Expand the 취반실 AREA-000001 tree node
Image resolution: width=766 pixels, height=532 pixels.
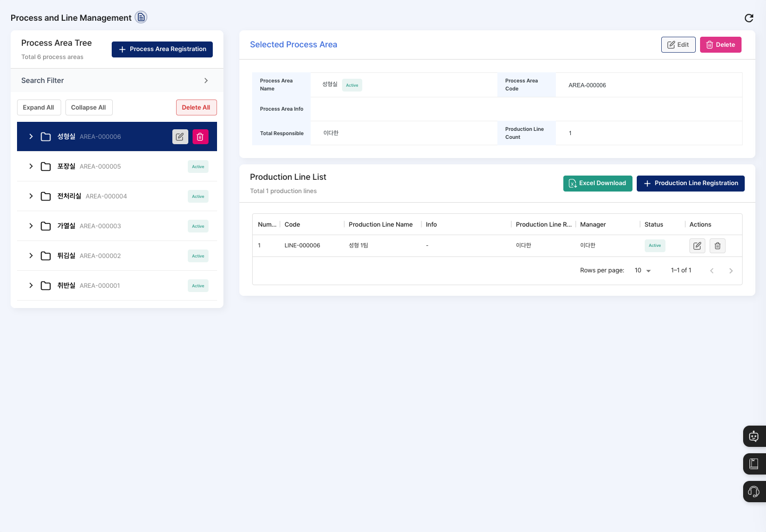(31, 286)
